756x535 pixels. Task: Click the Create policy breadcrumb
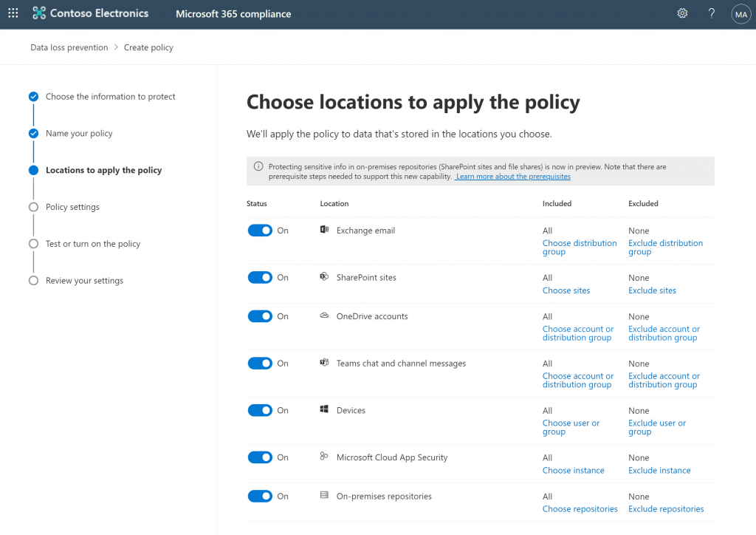[x=148, y=47]
